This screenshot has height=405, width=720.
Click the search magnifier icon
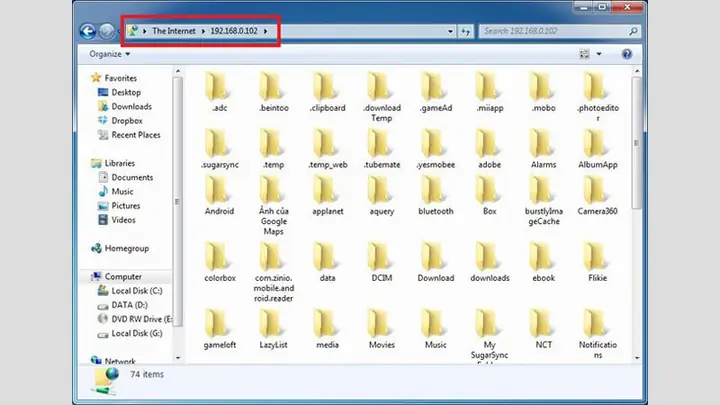[633, 31]
